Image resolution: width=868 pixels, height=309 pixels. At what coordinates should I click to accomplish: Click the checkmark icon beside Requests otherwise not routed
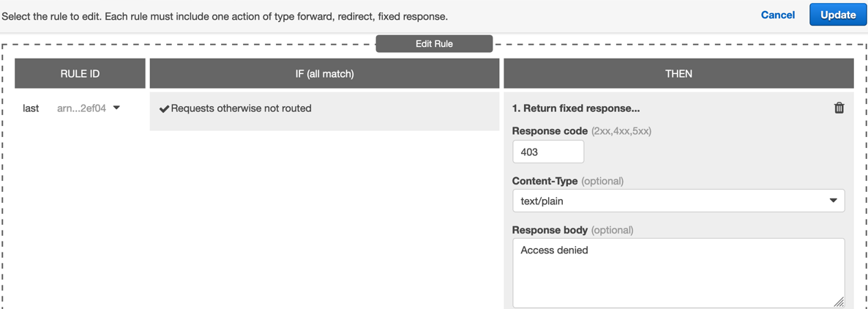pos(164,109)
